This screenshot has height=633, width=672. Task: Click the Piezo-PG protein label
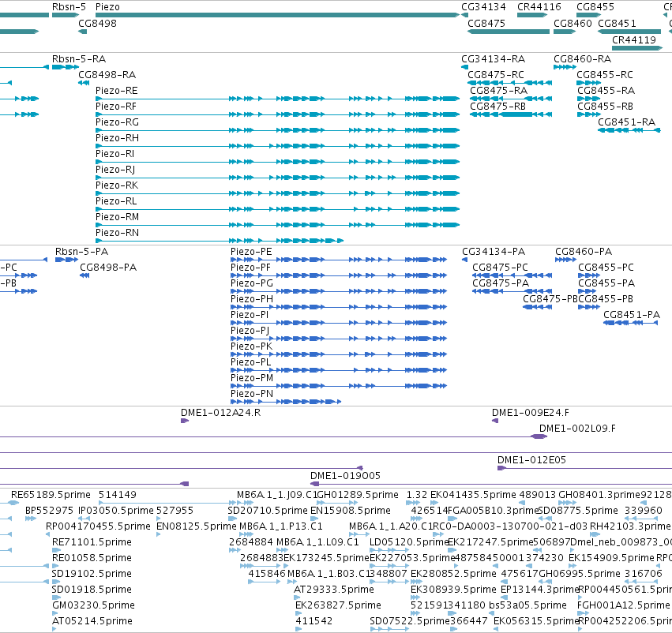tap(252, 283)
